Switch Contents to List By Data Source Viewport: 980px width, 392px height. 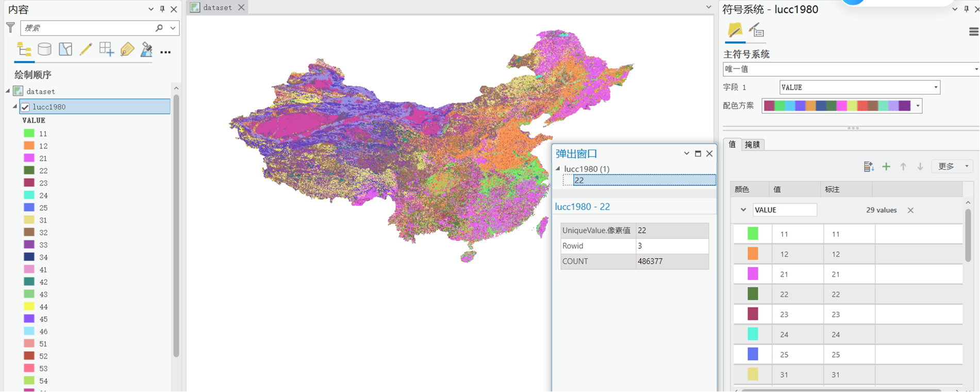coord(45,49)
